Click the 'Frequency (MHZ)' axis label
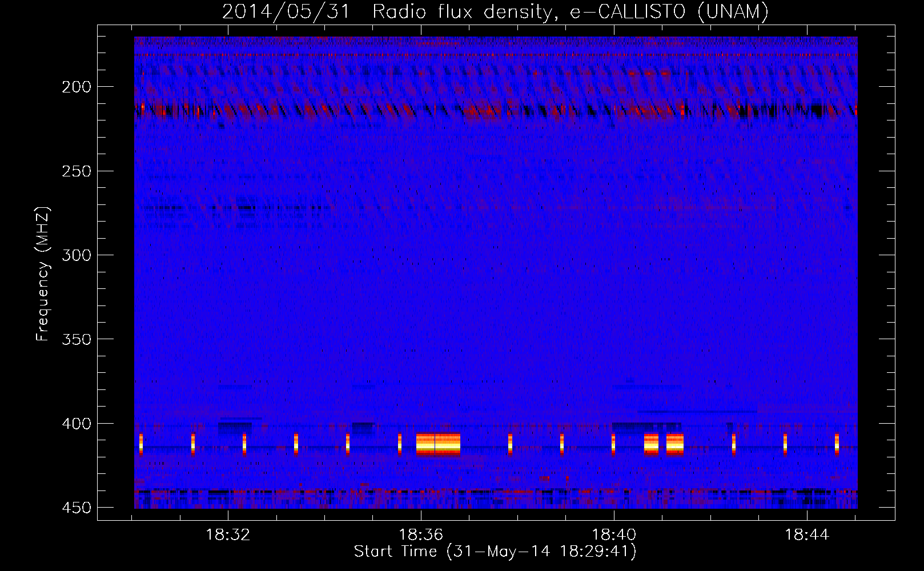 [43, 274]
